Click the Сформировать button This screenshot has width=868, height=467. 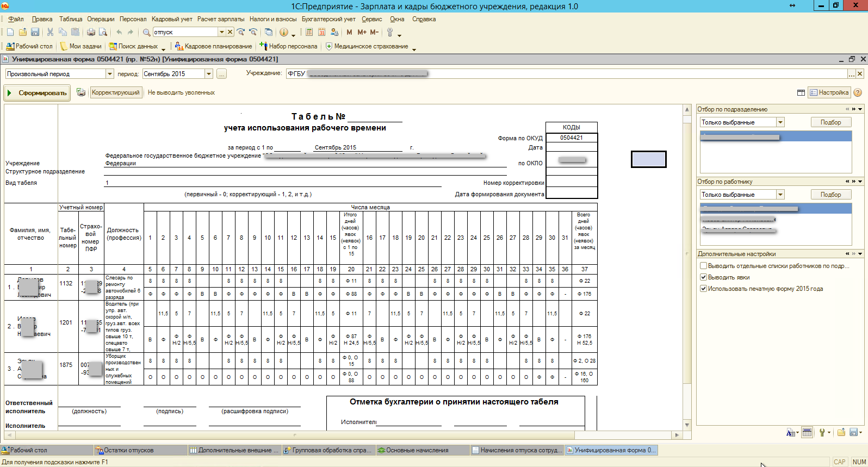pyautogui.click(x=37, y=93)
